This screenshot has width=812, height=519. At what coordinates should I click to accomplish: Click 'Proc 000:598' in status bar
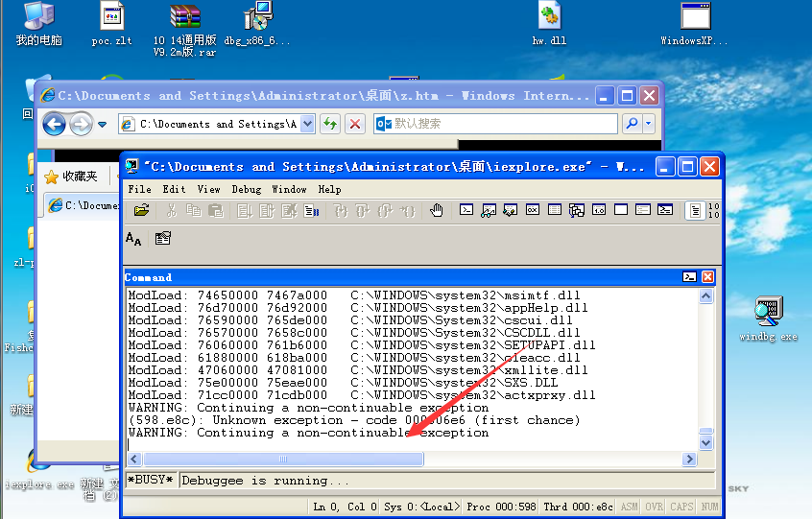[501, 507]
